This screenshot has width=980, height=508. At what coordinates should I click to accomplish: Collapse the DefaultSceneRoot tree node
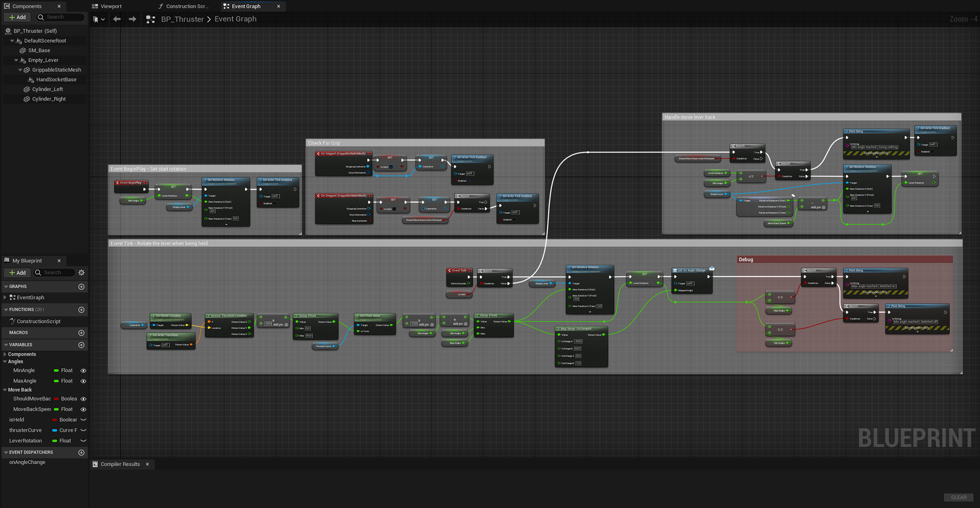[x=12, y=41]
